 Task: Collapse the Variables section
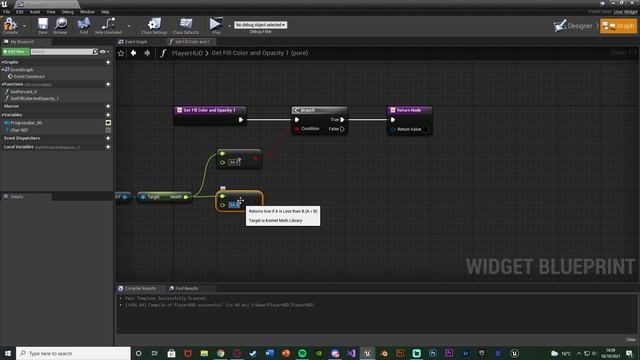(2, 115)
